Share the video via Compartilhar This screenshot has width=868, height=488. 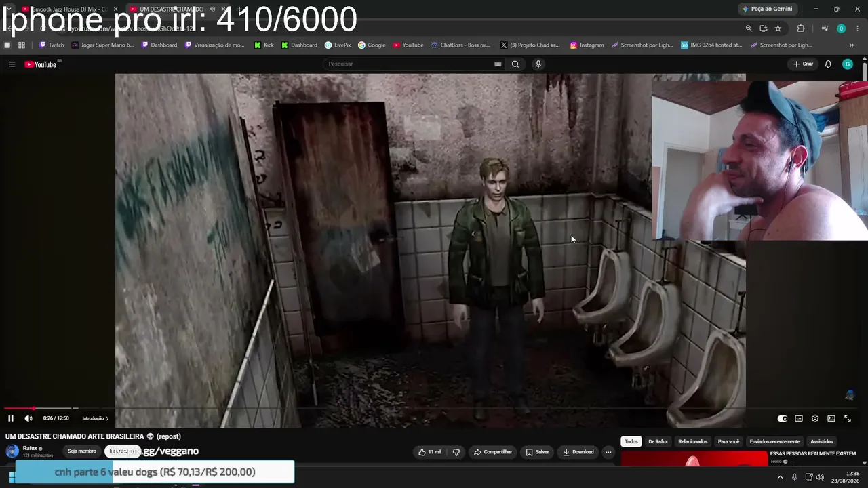tap(493, 452)
